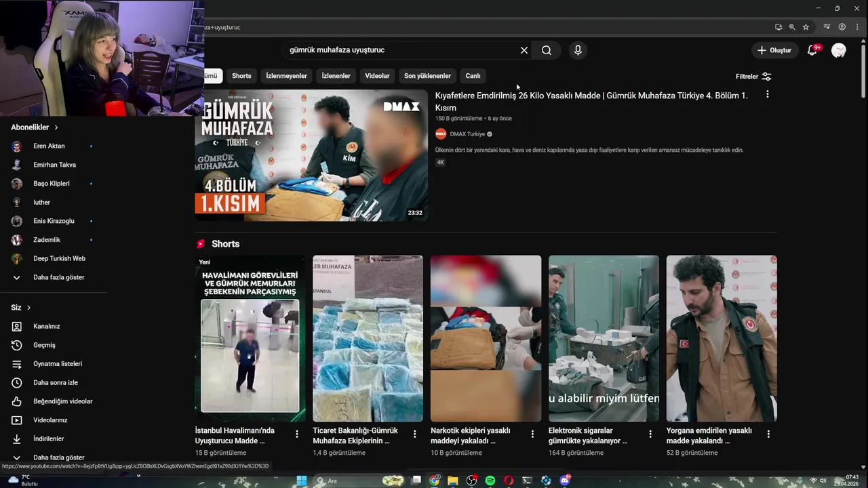Open Chrome profile icon in toolbar

pos(842,27)
